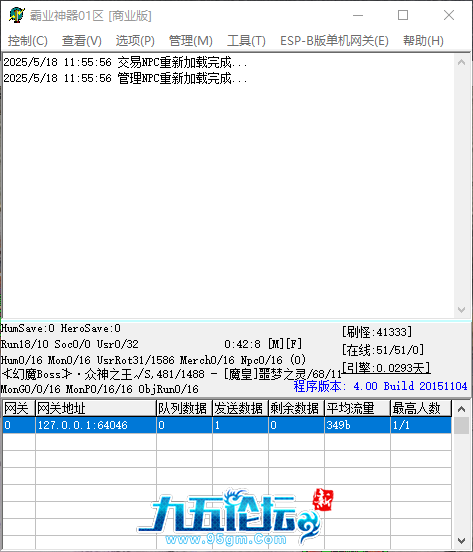
Task: Open the ESP-B版单机网关(E) menu
Action: (334, 41)
